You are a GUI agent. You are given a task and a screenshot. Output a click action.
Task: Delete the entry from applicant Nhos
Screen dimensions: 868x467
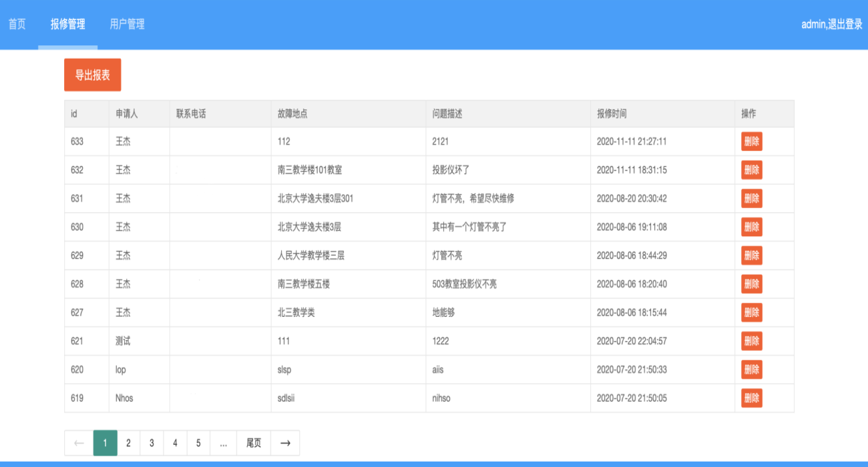coord(751,398)
